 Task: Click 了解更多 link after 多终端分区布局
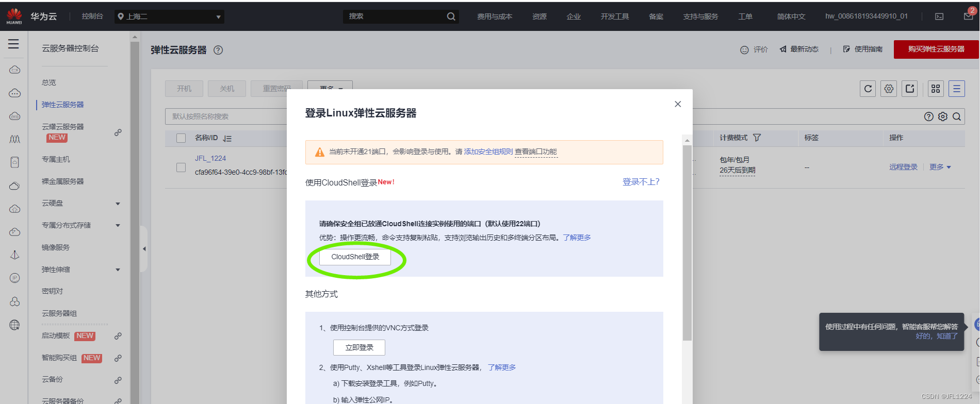577,238
